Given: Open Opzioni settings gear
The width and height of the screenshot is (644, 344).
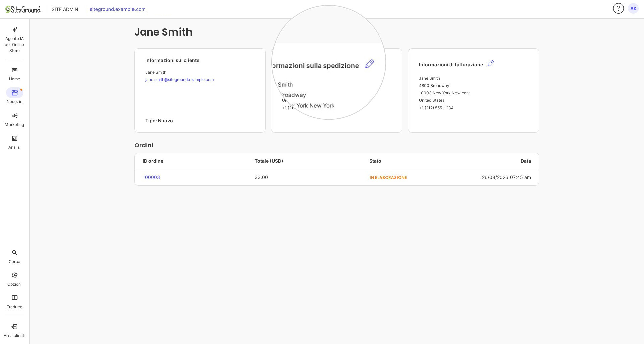Looking at the screenshot, I should pyautogui.click(x=14, y=275).
